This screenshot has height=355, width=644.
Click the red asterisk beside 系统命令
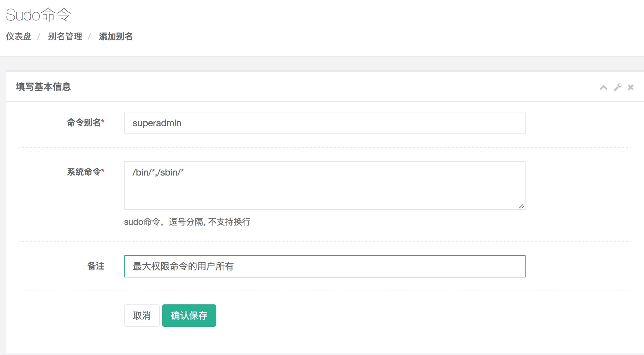pyautogui.click(x=103, y=171)
